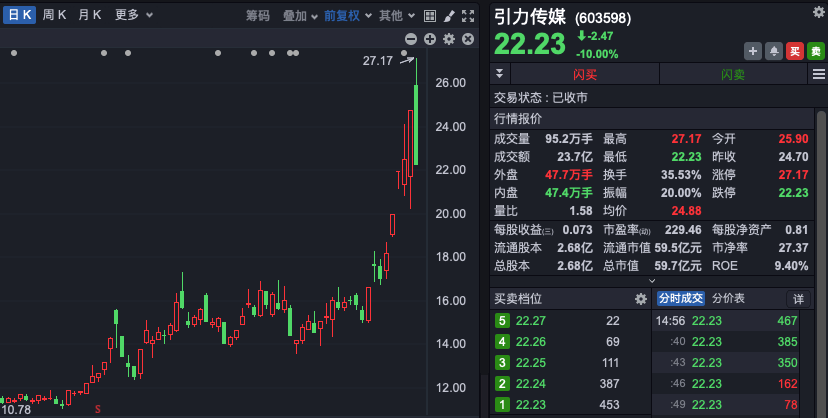
Task: Zoom out the chart with the minus icon
Action: (x=411, y=39)
